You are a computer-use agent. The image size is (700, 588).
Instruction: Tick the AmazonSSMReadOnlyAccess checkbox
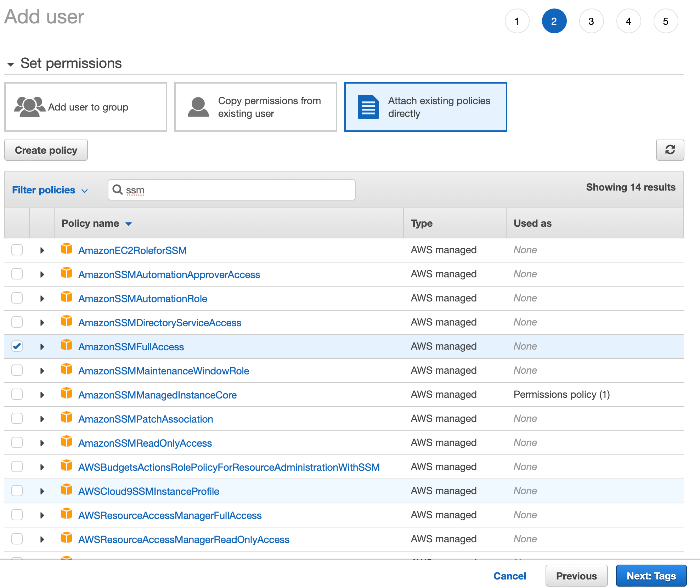(17, 442)
